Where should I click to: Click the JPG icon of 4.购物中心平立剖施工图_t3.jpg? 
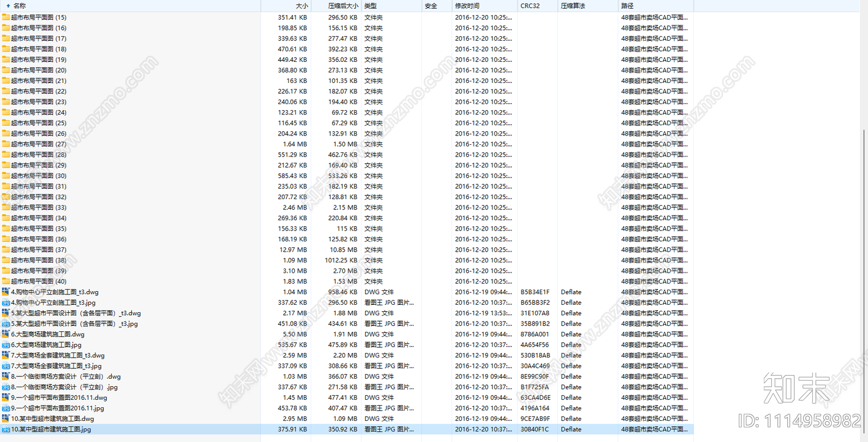click(x=6, y=303)
